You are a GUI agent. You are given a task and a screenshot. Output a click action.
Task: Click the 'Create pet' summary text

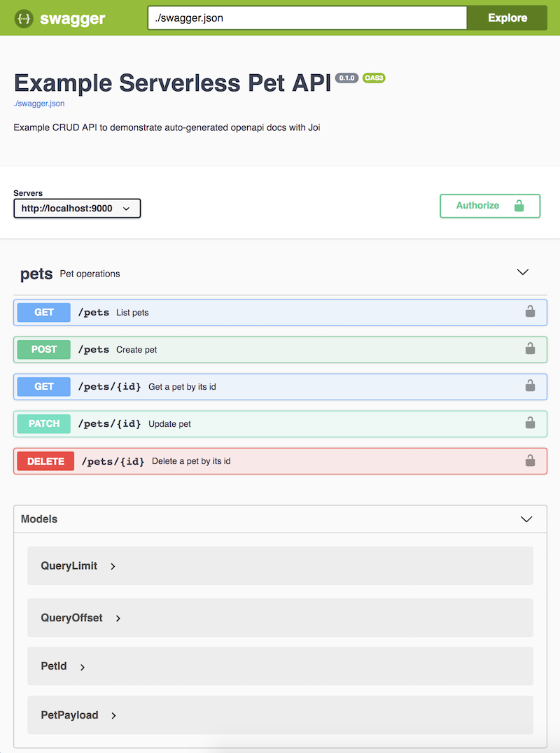[x=136, y=350]
